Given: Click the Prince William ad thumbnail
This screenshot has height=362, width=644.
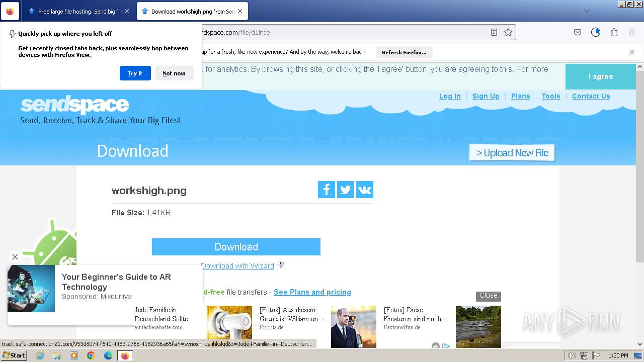Looking at the screenshot, I should point(354,327).
